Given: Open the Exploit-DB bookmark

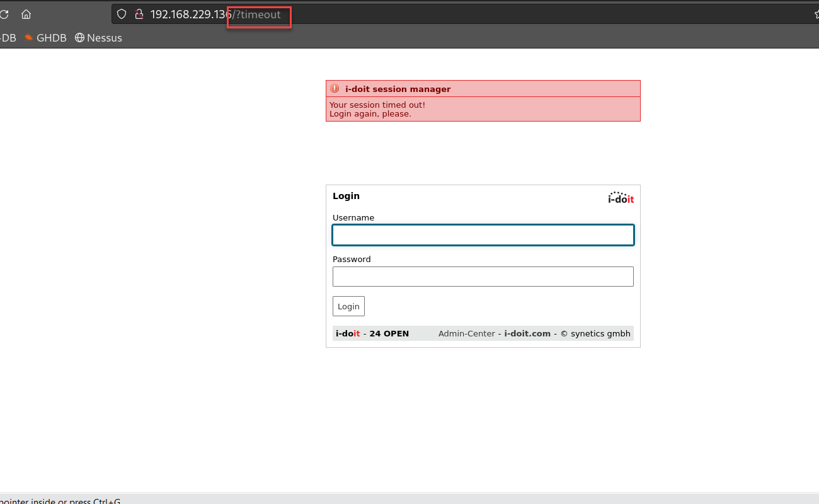Looking at the screenshot, I should coord(8,38).
